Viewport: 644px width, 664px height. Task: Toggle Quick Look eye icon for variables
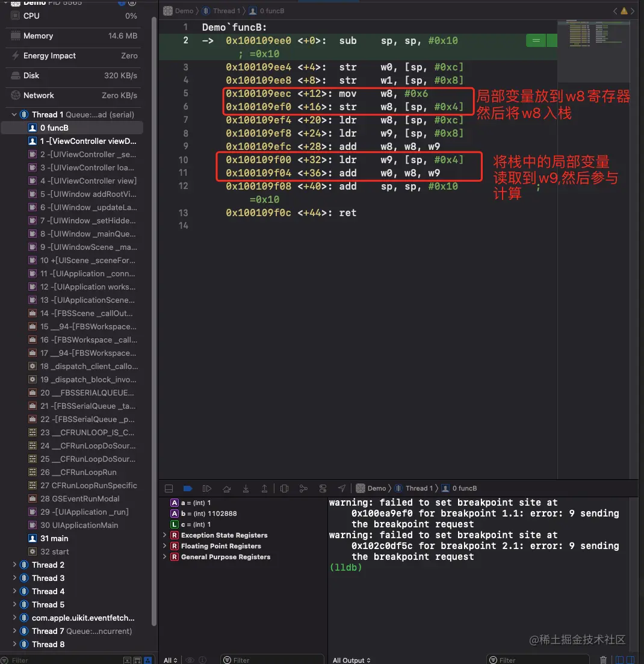click(x=190, y=660)
